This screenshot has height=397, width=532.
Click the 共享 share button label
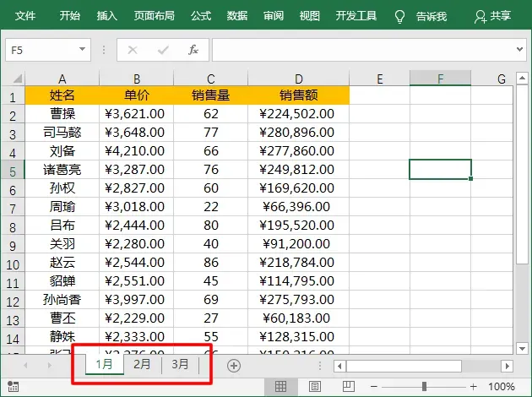[x=500, y=16]
